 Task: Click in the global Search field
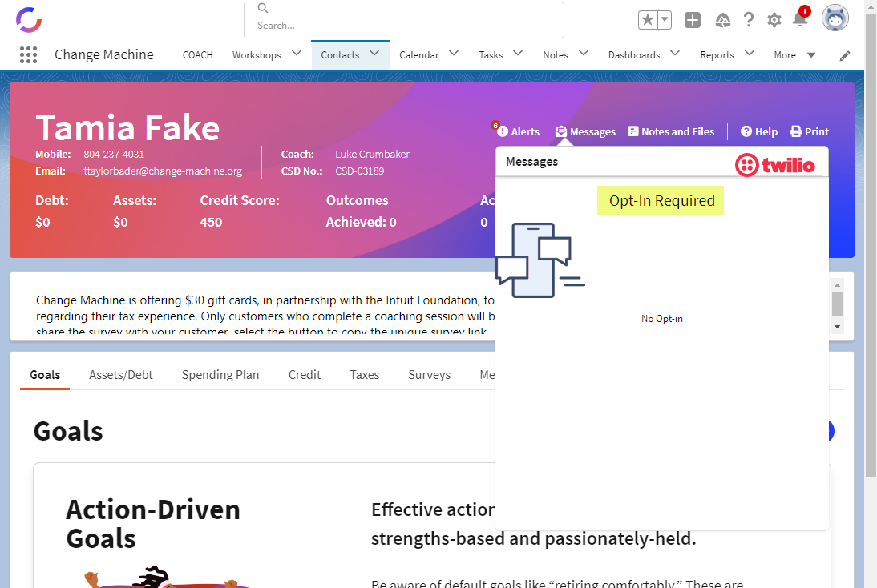[x=404, y=20]
